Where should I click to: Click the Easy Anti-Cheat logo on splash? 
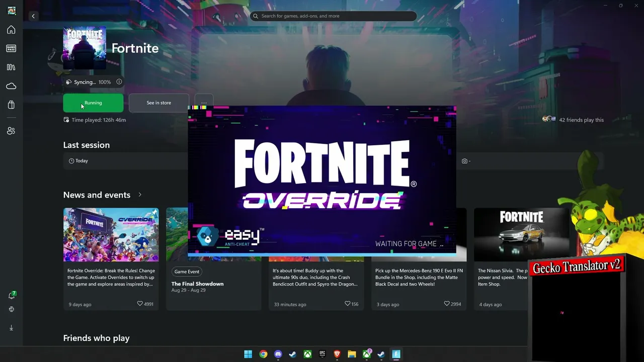click(x=229, y=237)
